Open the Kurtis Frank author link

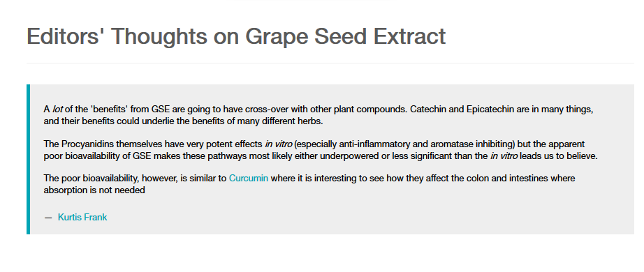(82, 217)
